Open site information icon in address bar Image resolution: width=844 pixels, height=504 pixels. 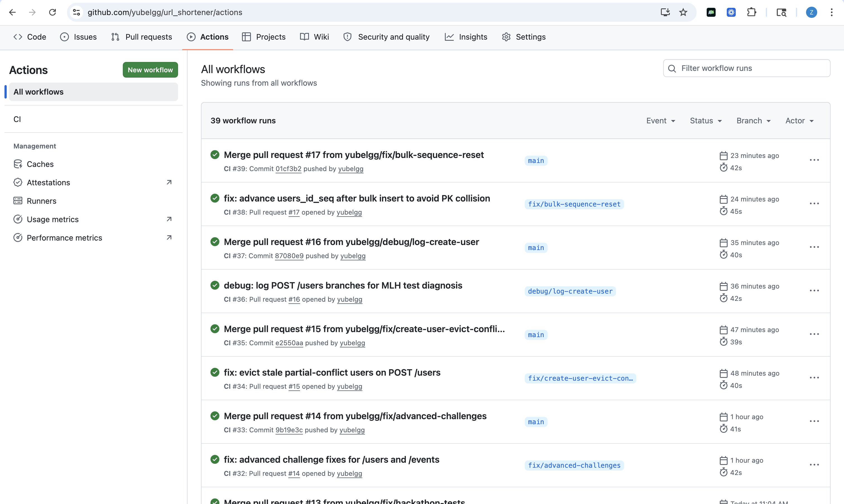click(x=77, y=13)
